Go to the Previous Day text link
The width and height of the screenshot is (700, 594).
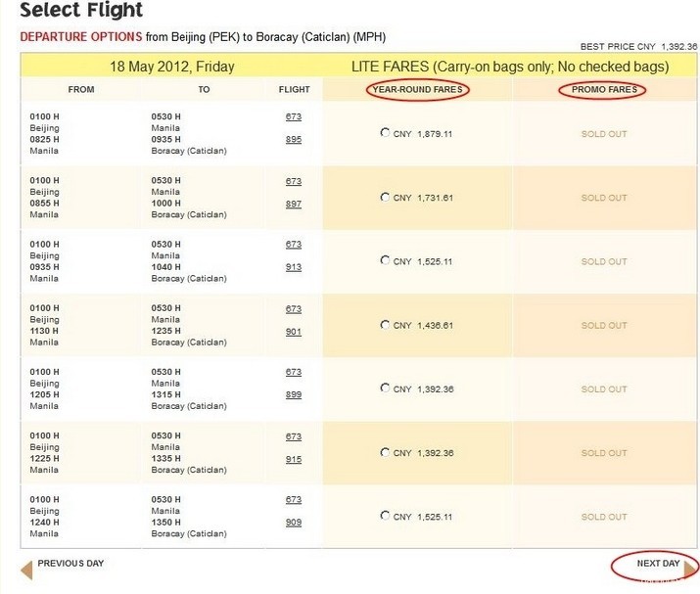point(70,564)
